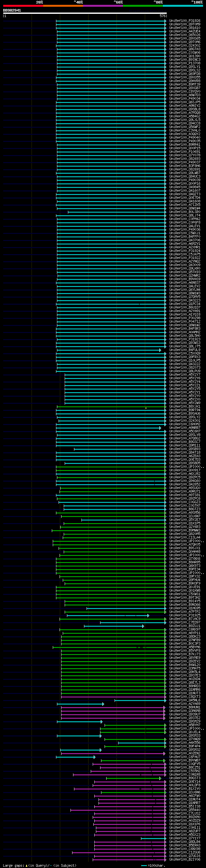Select hit label UniRef100_Q9M111
The image size is (206, 868).
tap(185, 445)
